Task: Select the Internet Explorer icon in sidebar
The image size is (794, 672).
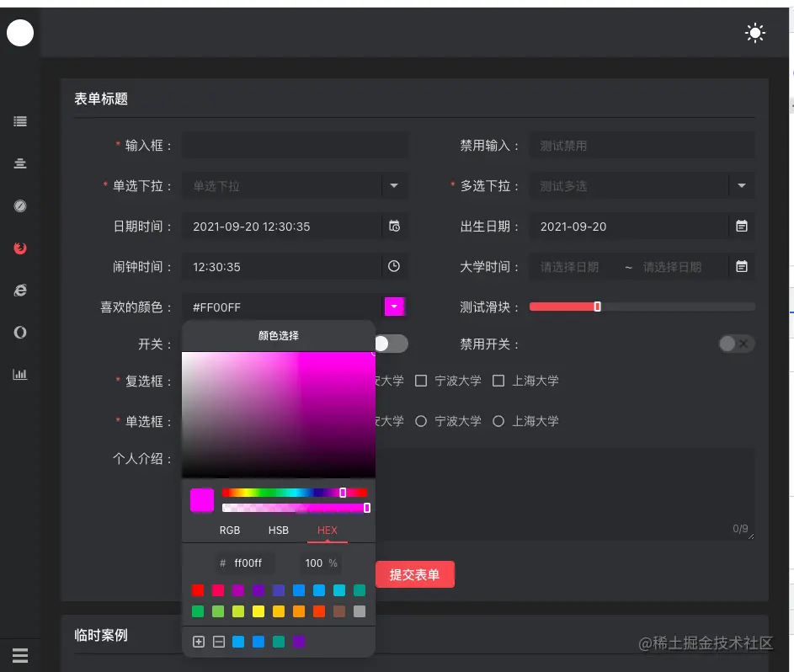Action: coord(20,290)
